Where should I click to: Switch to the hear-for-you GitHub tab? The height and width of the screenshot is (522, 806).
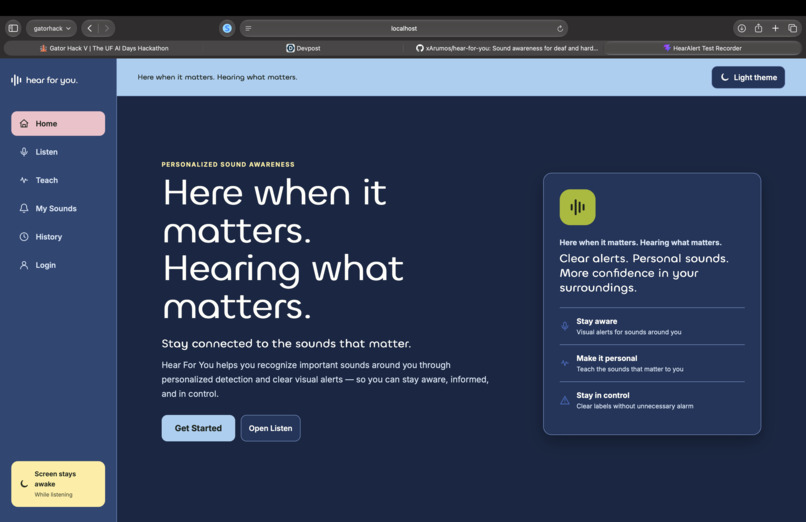[x=506, y=48]
